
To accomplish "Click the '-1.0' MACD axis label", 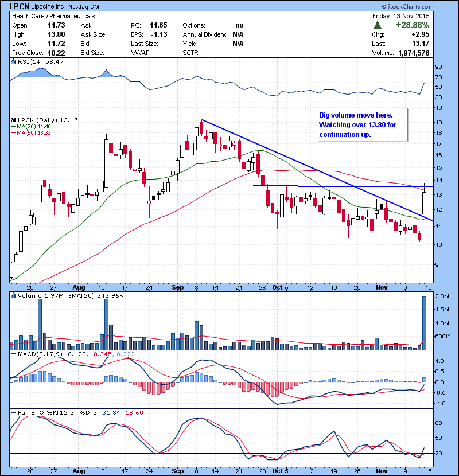I will [439, 403].
